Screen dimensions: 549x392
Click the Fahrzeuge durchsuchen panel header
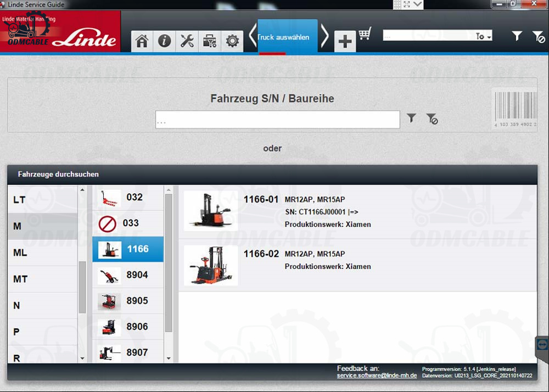click(272, 174)
